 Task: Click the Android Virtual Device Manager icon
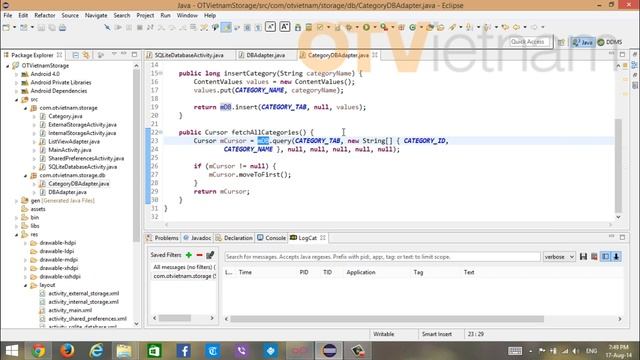click(x=309, y=27)
